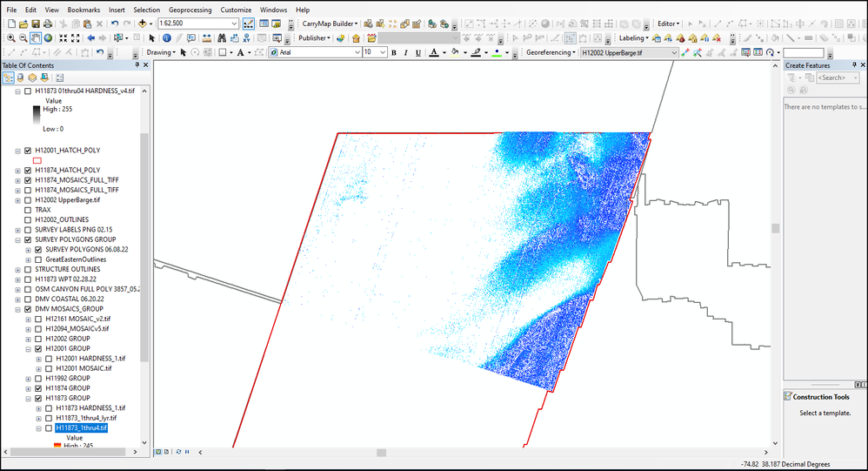Select the Identify tool

tap(167, 38)
